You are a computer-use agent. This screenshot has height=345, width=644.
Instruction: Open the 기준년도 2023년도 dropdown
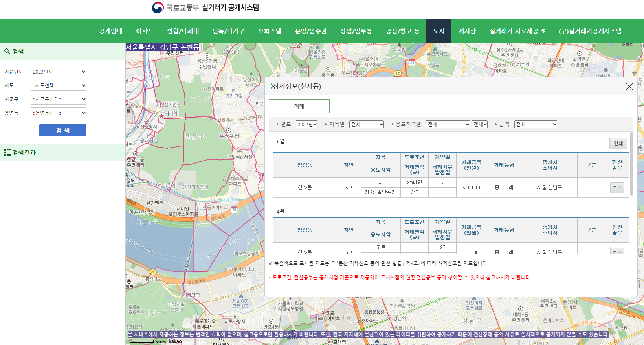point(59,72)
